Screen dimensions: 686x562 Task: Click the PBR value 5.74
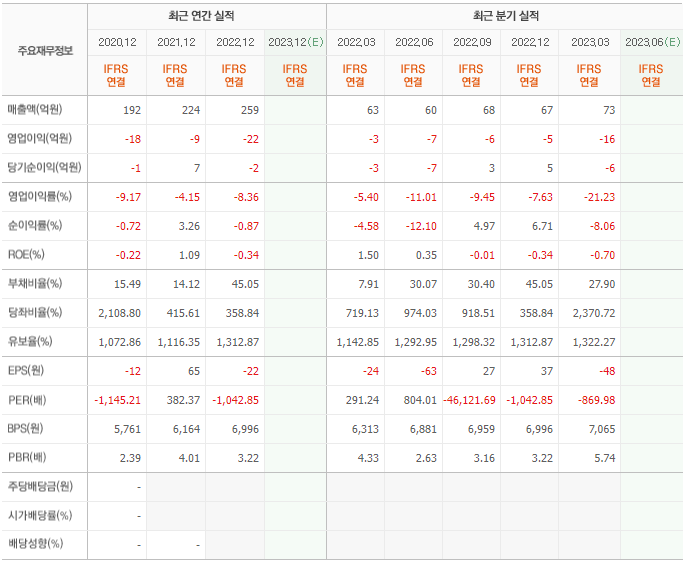[x=605, y=458]
